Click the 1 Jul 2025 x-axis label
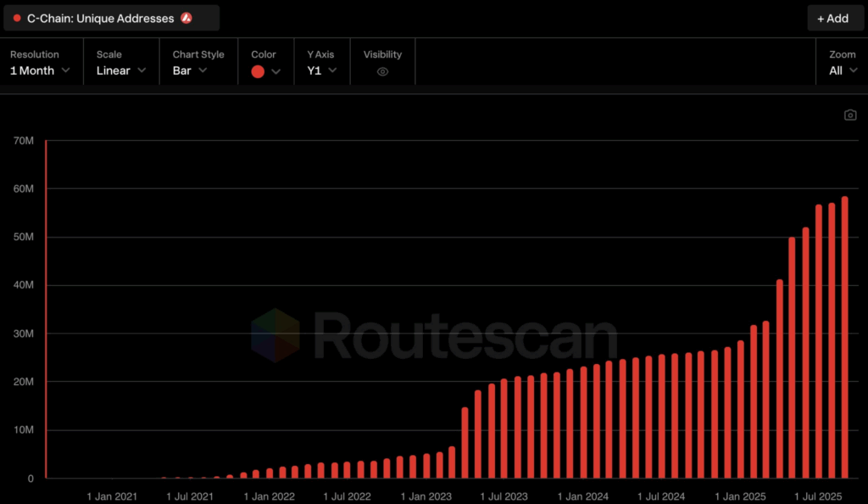The height and width of the screenshot is (504, 868). [x=817, y=496]
